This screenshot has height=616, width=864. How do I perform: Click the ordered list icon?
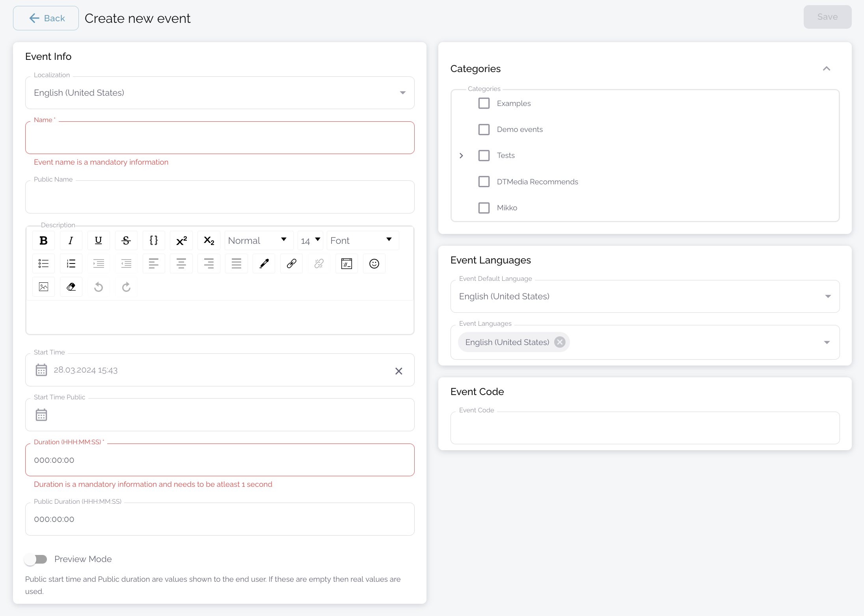tap(71, 263)
